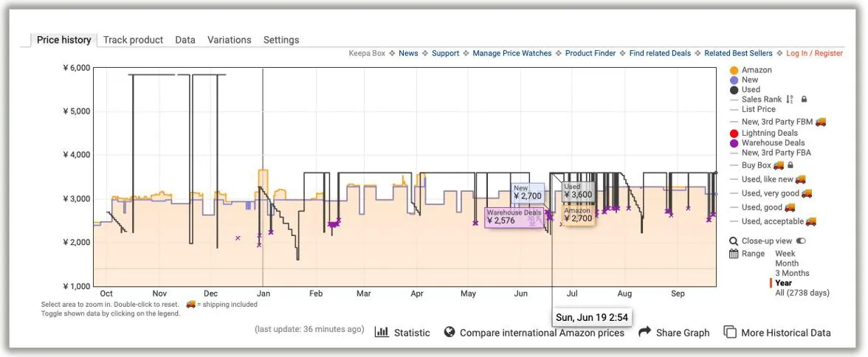This screenshot has width=868, height=357.
Task: Click the Share Graph arrow icon
Action: 644,332
